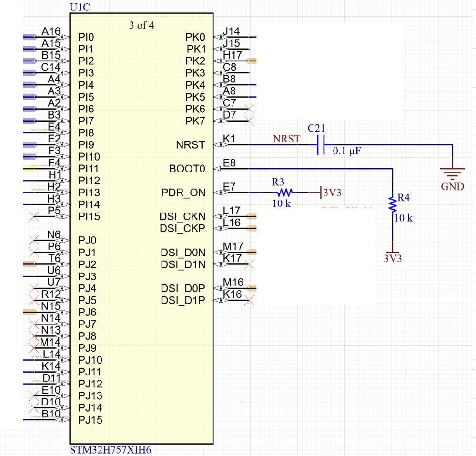
Task: Select pin number E8
Action: click(229, 163)
